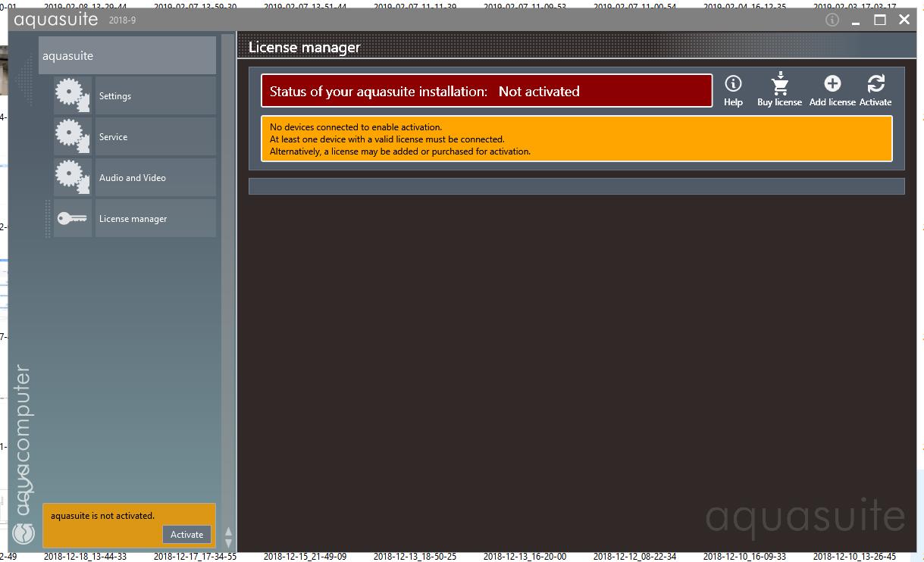
Task: Open the info icon in title bar
Action: coord(832,20)
